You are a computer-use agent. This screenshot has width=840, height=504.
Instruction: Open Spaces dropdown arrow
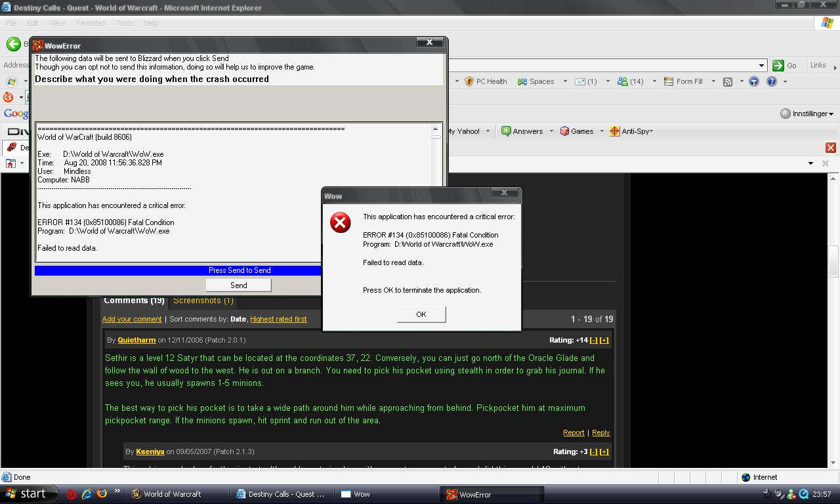(565, 81)
